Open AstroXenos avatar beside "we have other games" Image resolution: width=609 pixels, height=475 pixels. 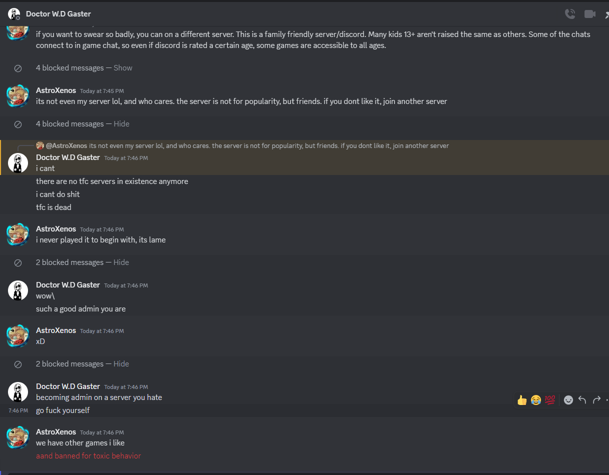click(x=18, y=437)
